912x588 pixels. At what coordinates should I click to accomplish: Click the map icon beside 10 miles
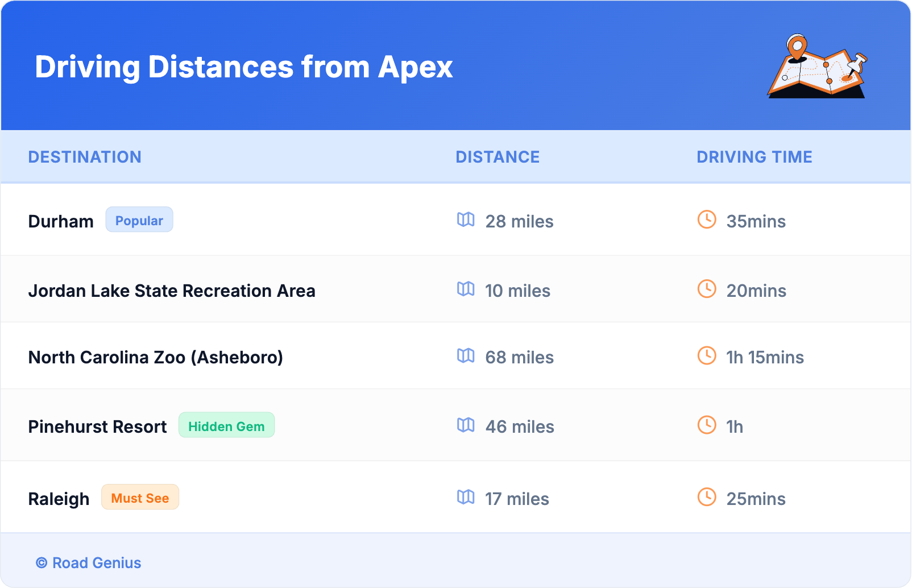coord(466,289)
